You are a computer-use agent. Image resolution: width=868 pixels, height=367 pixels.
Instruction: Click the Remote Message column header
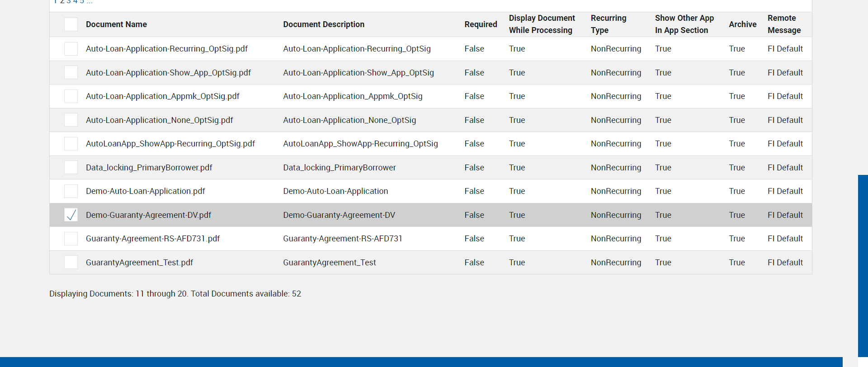tap(784, 24)
